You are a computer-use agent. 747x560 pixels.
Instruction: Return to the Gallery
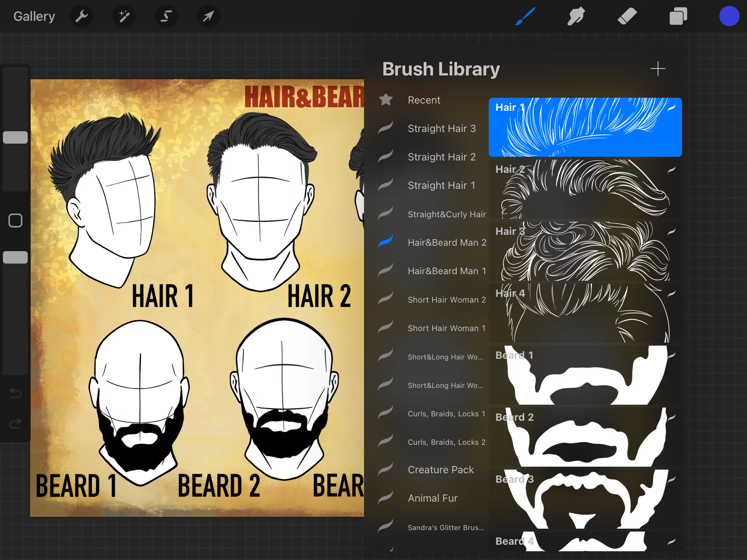pos(34,16)
